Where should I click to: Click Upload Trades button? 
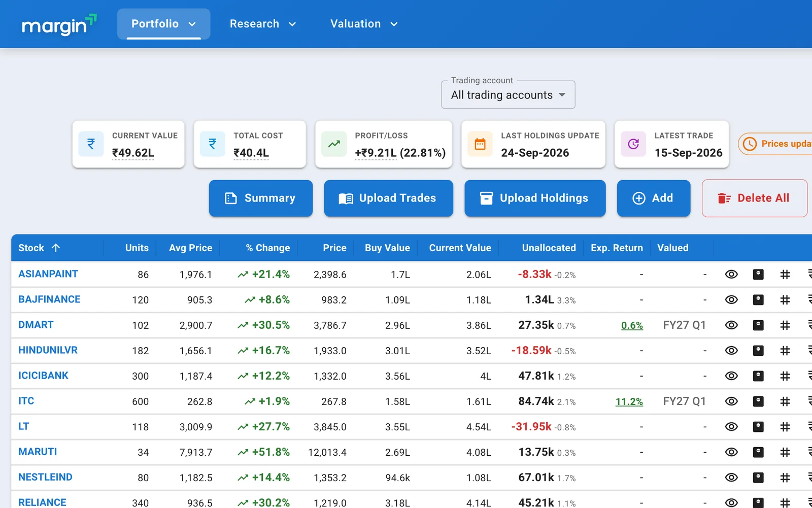coord(388,198)
